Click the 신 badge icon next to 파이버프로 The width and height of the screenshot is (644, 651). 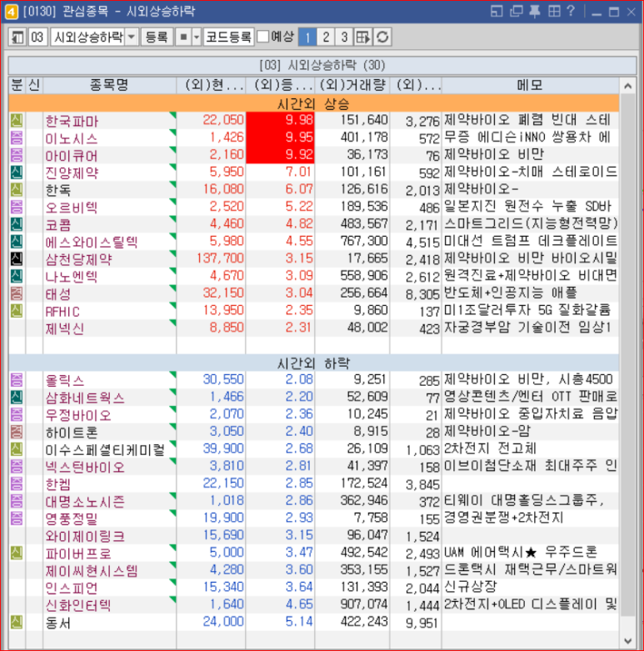(x=17, y=553)
